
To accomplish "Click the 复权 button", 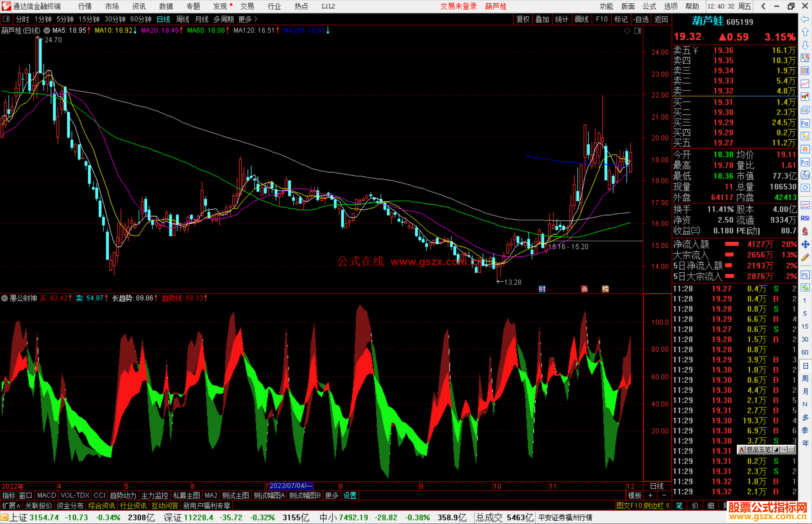I will pos(523,19).
